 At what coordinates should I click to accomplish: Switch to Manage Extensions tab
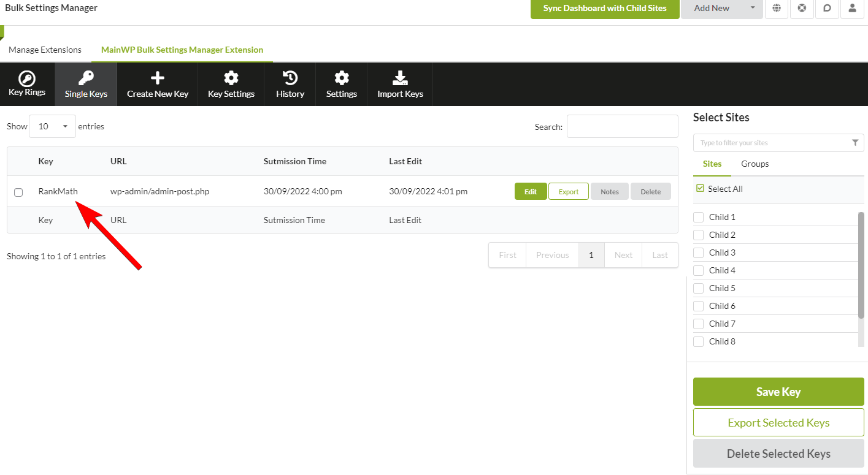point(45,50)
